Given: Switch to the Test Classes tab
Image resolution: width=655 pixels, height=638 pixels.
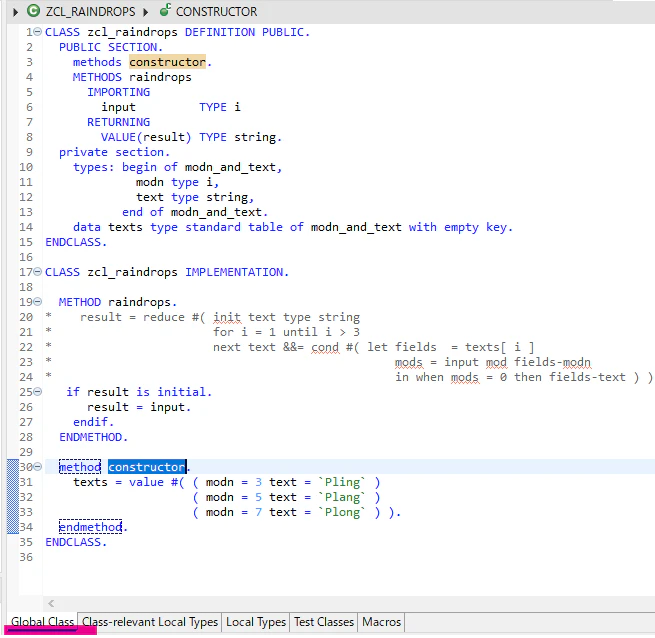Looking at the screenshot, I should [324, 622].
